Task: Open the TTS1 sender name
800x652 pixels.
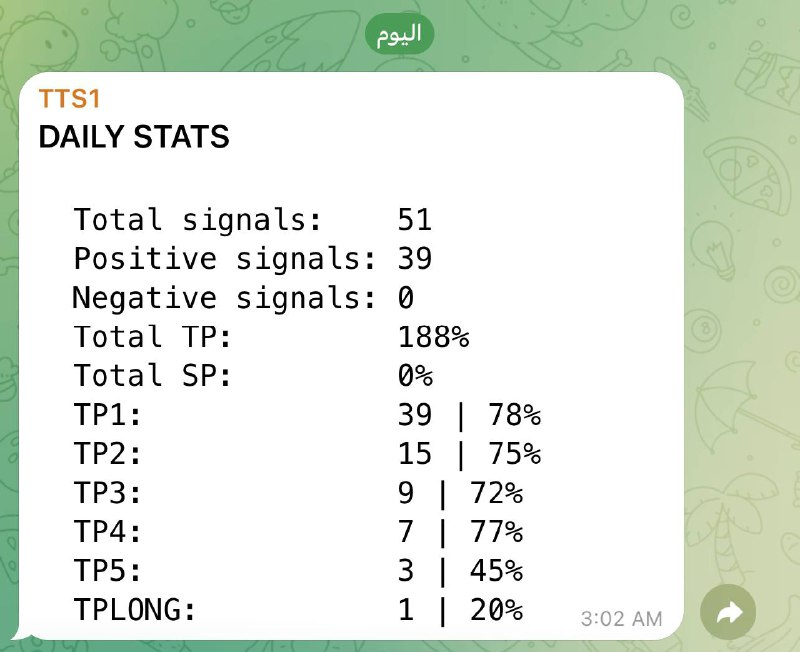Action: pyautogui.click(x=70, y=99)
